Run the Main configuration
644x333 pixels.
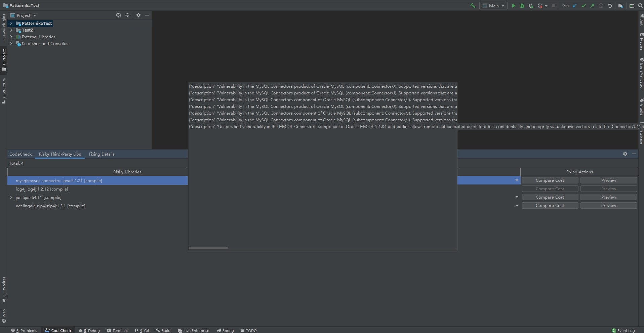[513, 6]
